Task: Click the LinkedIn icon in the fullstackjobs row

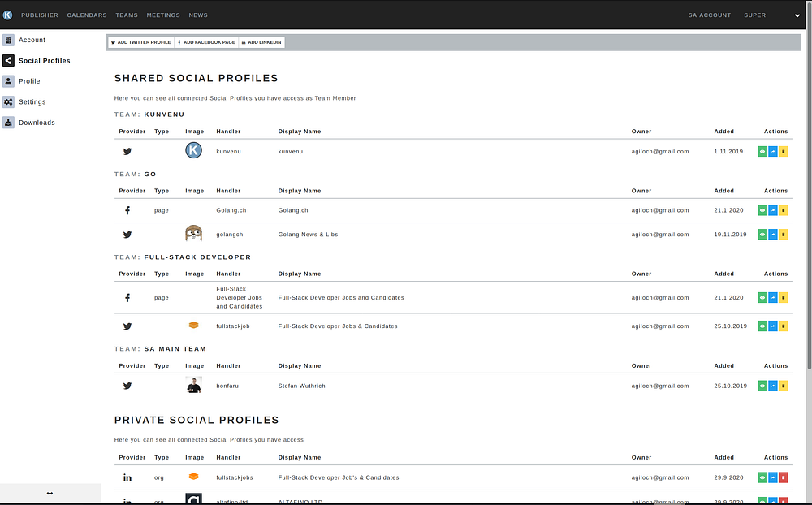Action: tap(127, 477)
